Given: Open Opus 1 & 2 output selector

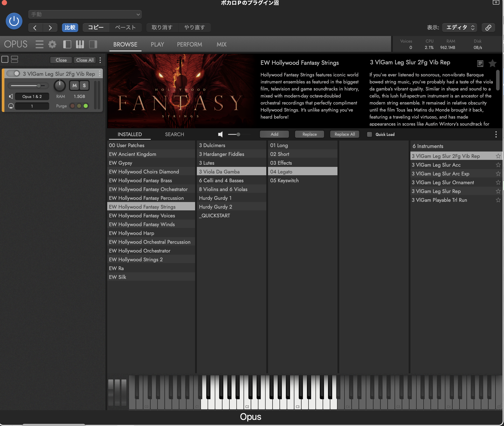Looking at the screenshot, I should [x=32, y=97].
